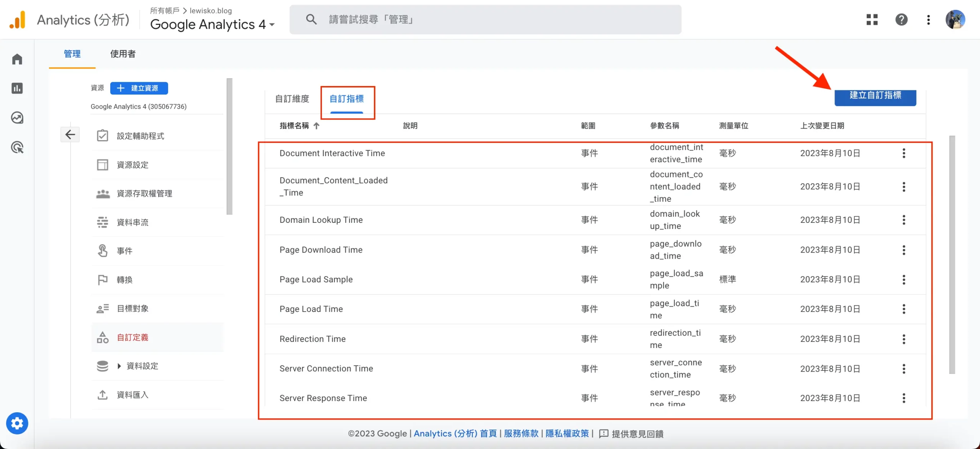Image resolution: width=980 pixels, height=449 pixels.
Task: Open row menu for Document_Content_Loaded_Time
Action: (x=904, y=187)
